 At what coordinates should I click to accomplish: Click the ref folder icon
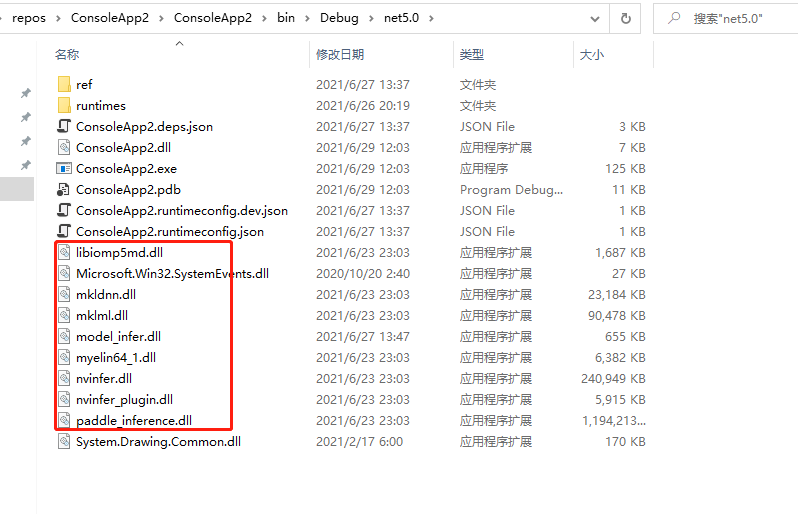click(64, 85)
